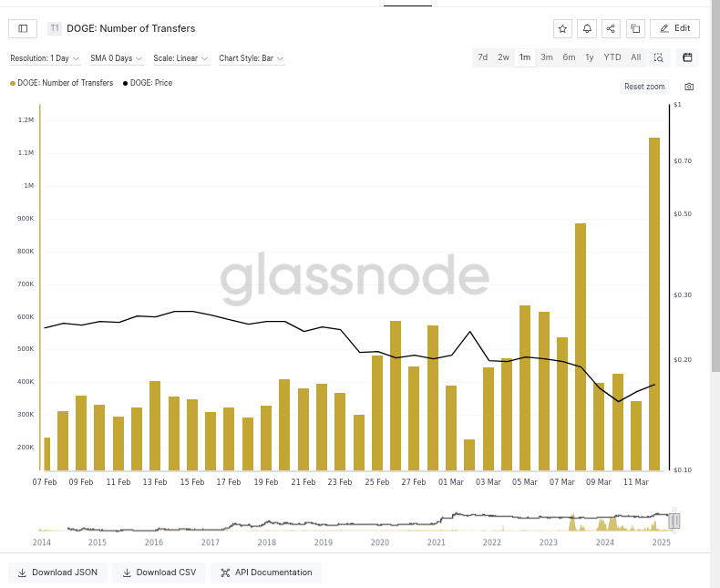Image resolution: width=720 pixels, height=588 pixels.
Task: Click the 25 Feb axis label
Action: pyautogui.click(x=377, y=482)
